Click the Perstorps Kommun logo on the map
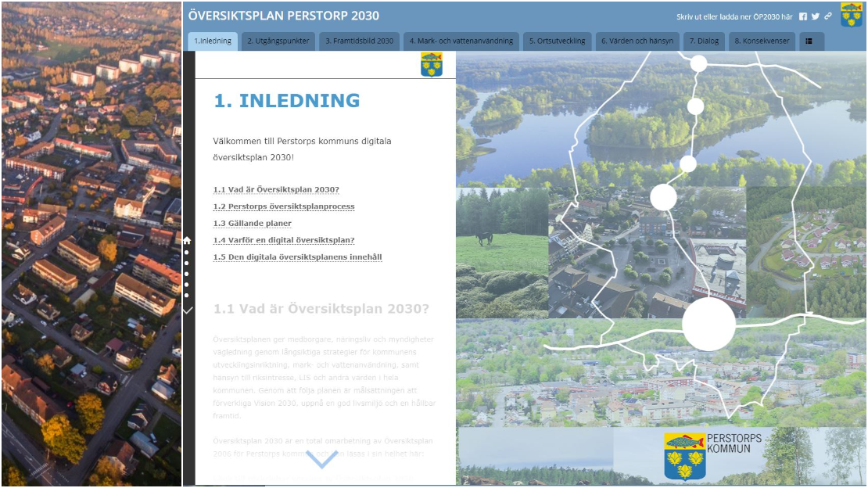The height and width of the screenshot is (488, 868). [x=713, y=456]
